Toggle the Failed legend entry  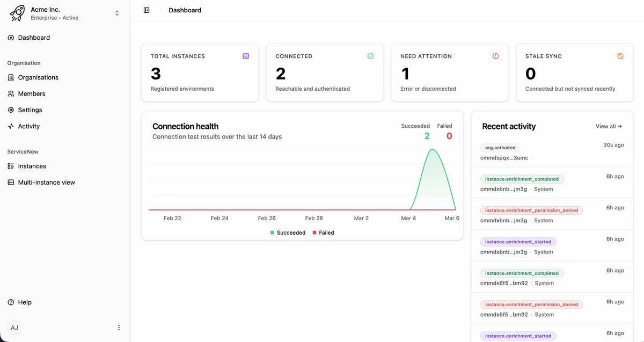323,233
